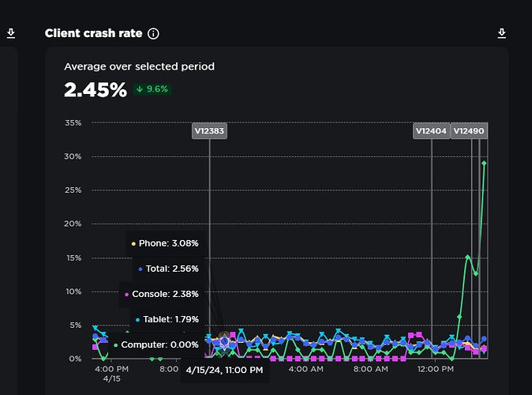The width and height of the screenshot is (532, 395).
Task: Click the 35% y-axis label
Action: [73, 123]
